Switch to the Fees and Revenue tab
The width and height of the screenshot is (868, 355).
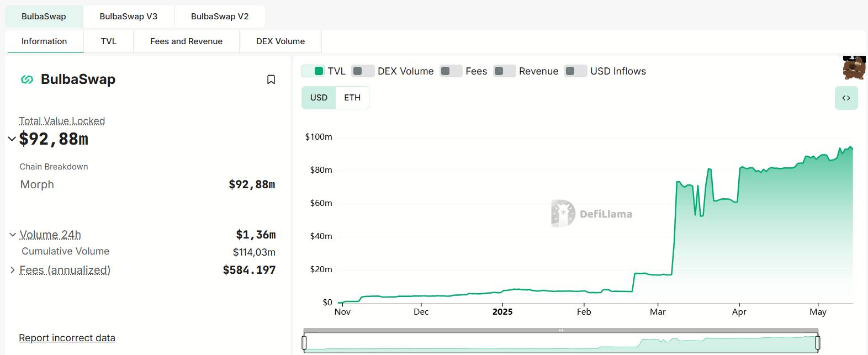(x=186, y=41)
